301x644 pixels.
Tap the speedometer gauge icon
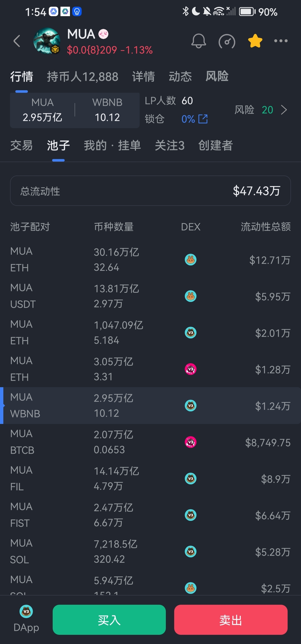coord(227,42)
